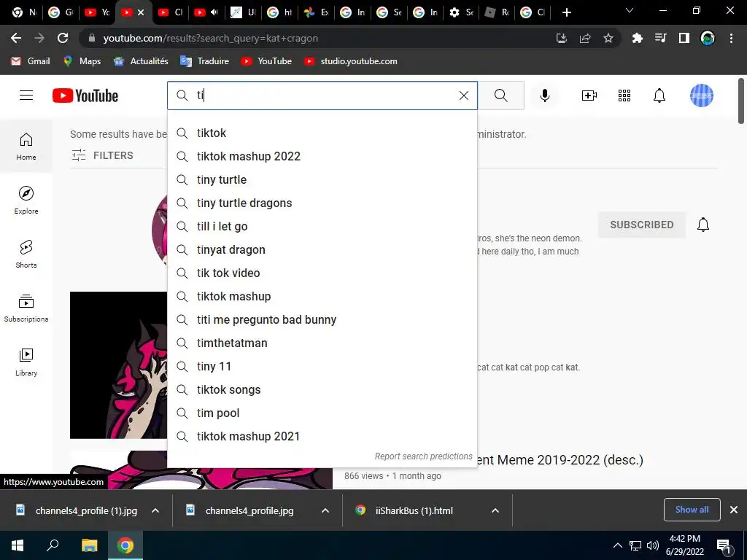
Task: Click the share page icon in address bar
Action: (585, 38)
